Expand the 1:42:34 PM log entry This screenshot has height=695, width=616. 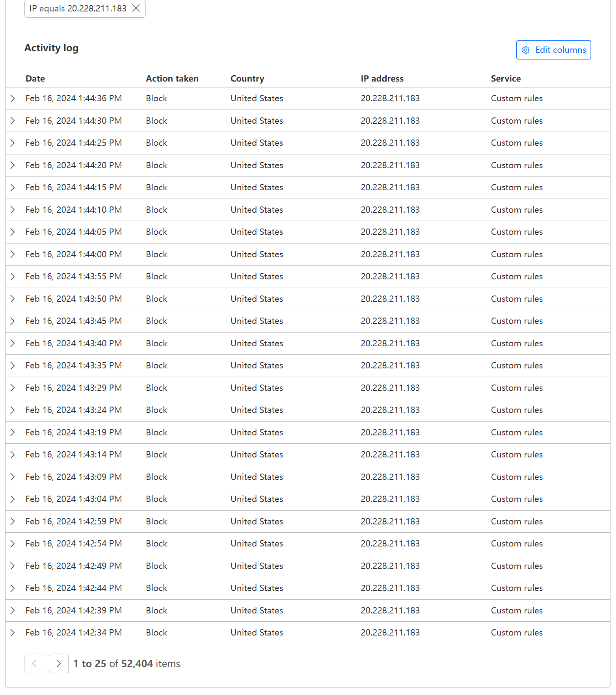tap(13, 633)
